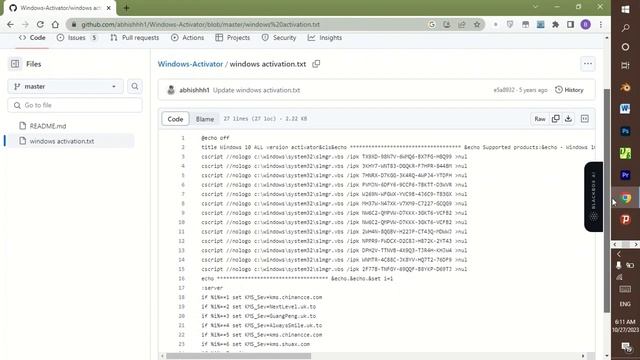Open the more file actions ellipsis button
This screenshot has width=640, height=360.
click(588, 64)
